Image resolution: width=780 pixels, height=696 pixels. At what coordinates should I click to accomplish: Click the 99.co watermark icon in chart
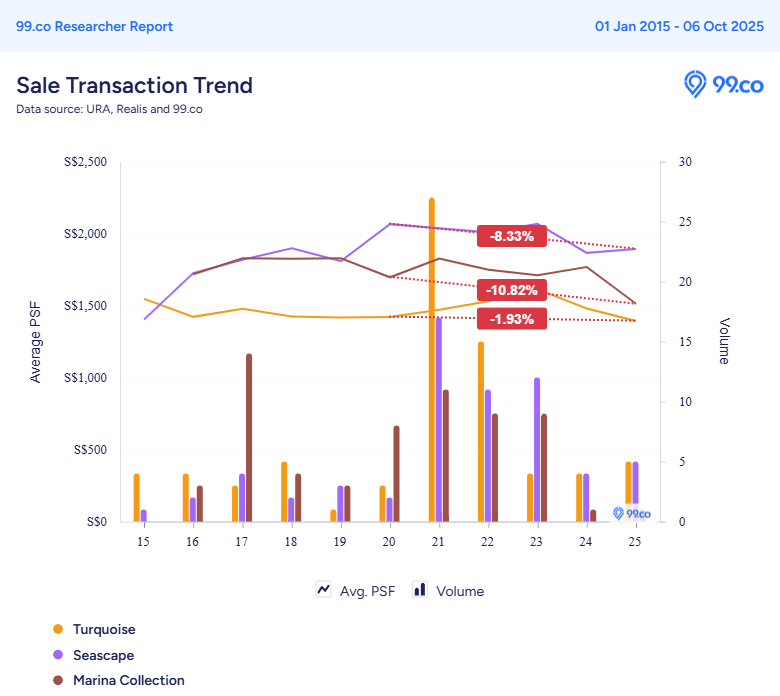click(631, 513)
